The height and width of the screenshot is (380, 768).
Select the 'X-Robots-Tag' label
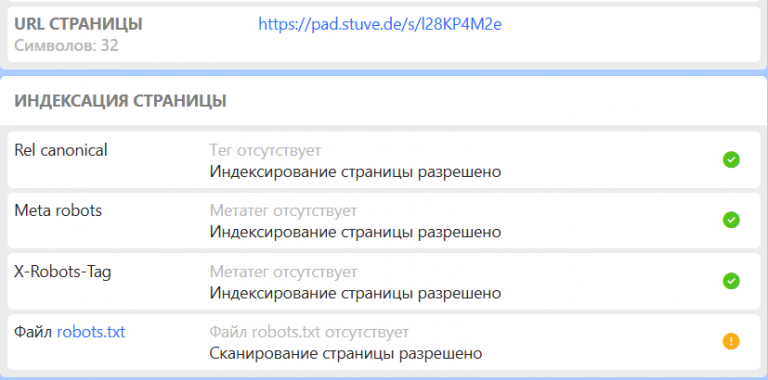tap(63, 271)
